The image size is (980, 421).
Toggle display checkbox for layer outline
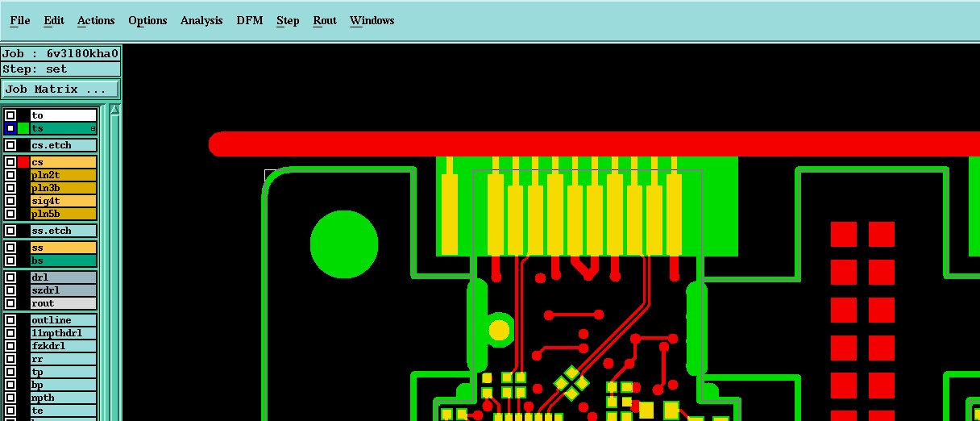(x=10, y=320)
